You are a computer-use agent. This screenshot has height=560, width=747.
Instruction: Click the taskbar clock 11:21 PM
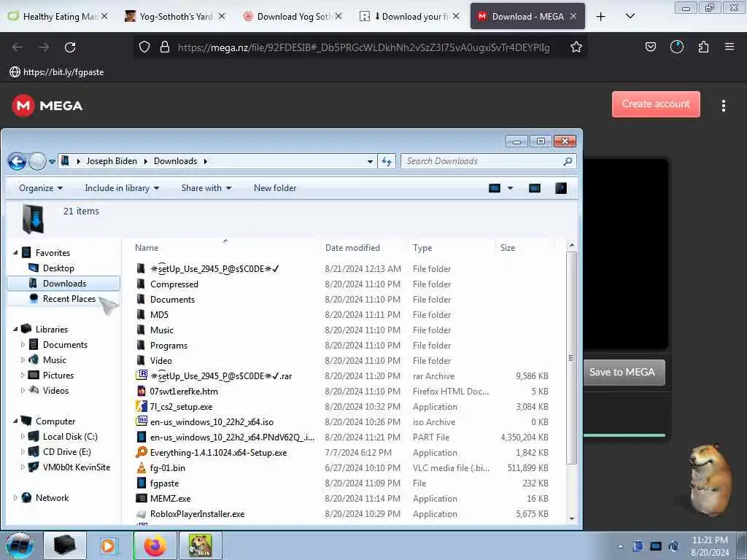click(709, 540)
